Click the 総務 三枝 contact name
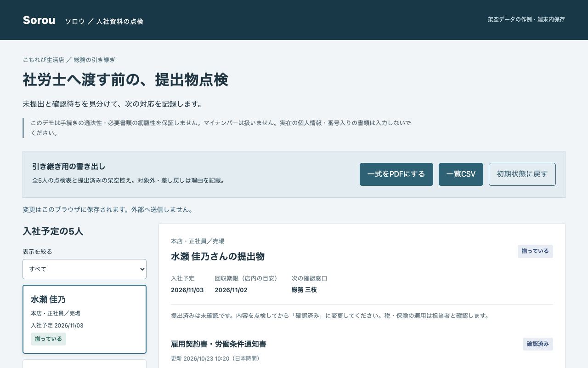This screenshot has width=588, height=368. coord(304,290)
